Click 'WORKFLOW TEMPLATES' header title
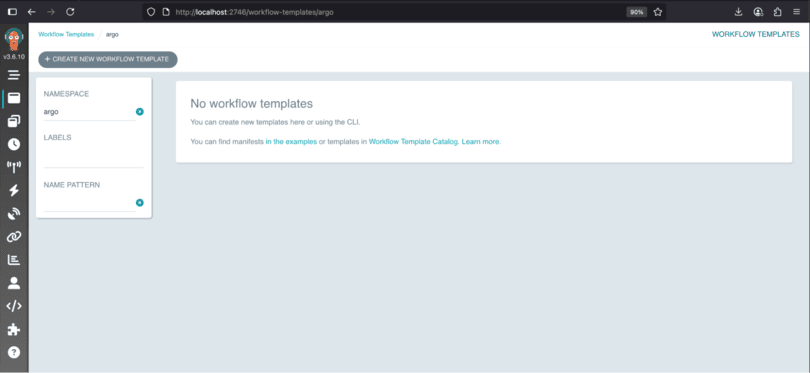 click(x=756, y=35)
